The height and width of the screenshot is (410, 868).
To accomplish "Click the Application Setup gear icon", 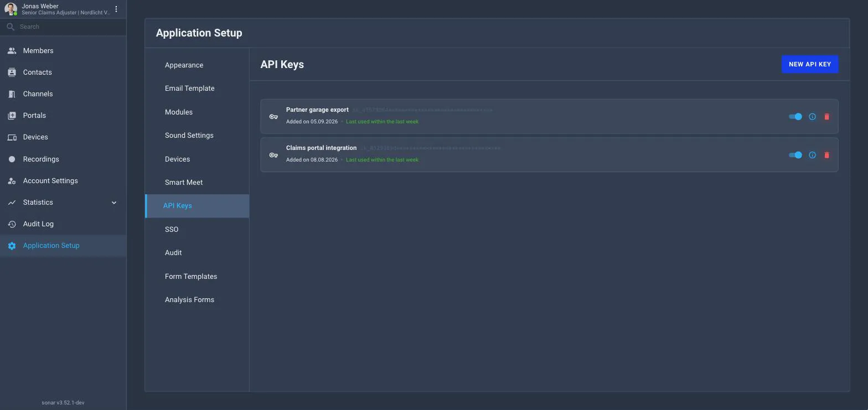I will pyautogui.click(x=12, y=246).
